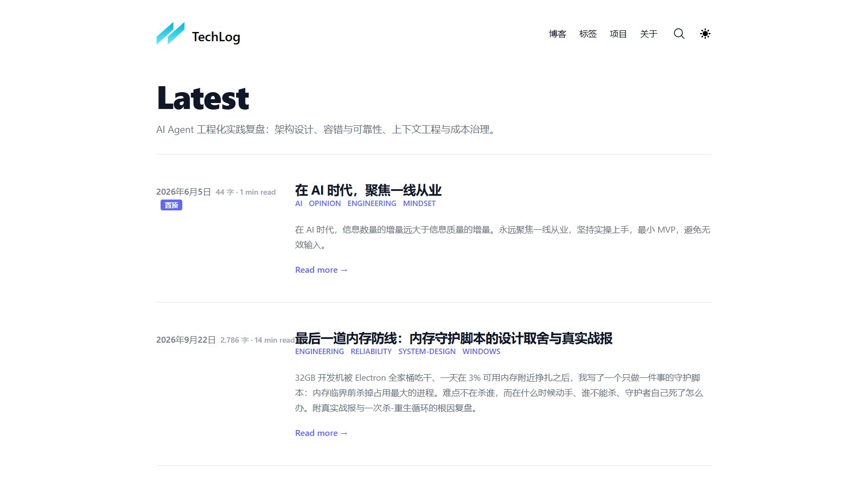Select ENGINEERING tag under the 内存防线 post
This screenshot has width=868, height=488.
[x=320, y=351]
